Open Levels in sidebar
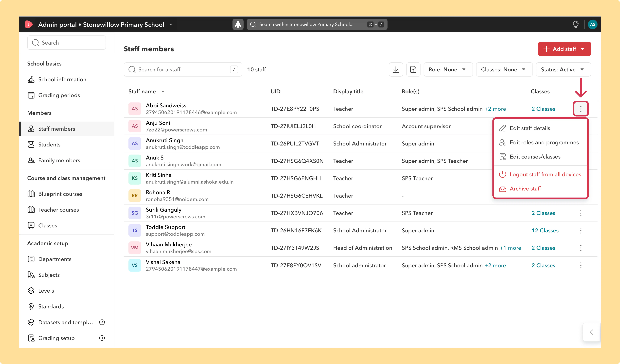The width and height of the screenshot is (620, 364). tap(67, 291)
